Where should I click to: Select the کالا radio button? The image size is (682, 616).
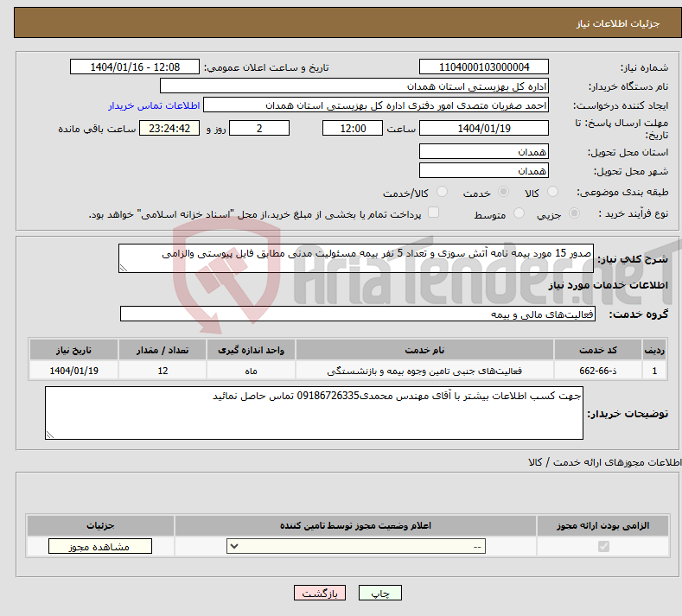552,192
